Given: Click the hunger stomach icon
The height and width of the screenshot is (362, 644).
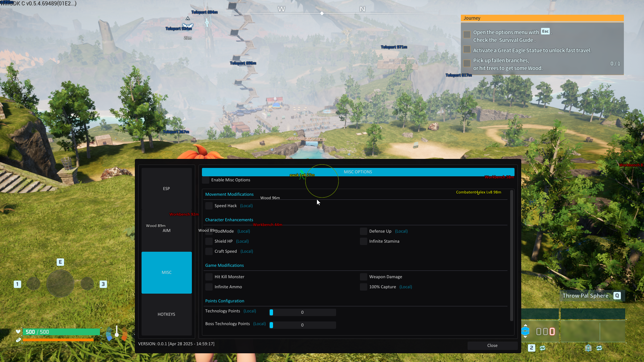Looking at the screenshot, I should pyautogui.click(x=18, y=340).
